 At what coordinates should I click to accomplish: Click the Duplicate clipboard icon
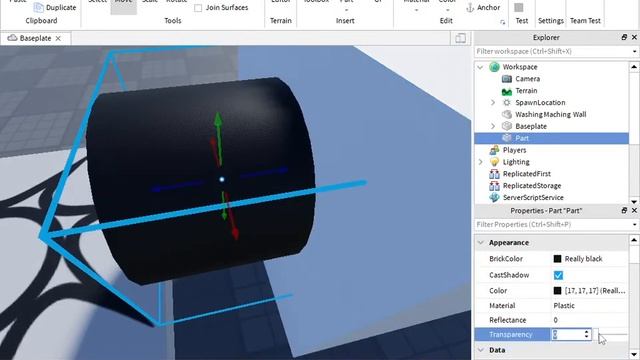point(38,7)
